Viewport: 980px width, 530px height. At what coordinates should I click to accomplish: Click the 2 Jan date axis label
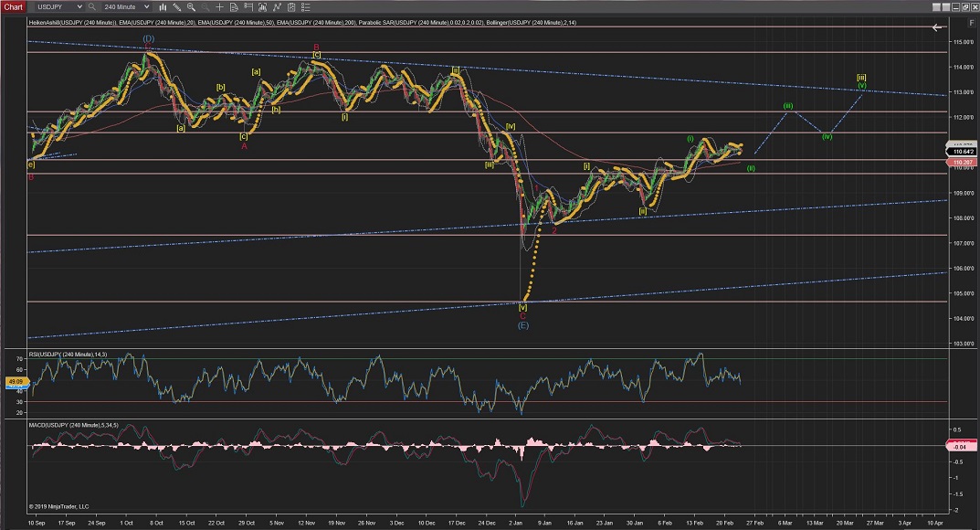click(516, 523)
